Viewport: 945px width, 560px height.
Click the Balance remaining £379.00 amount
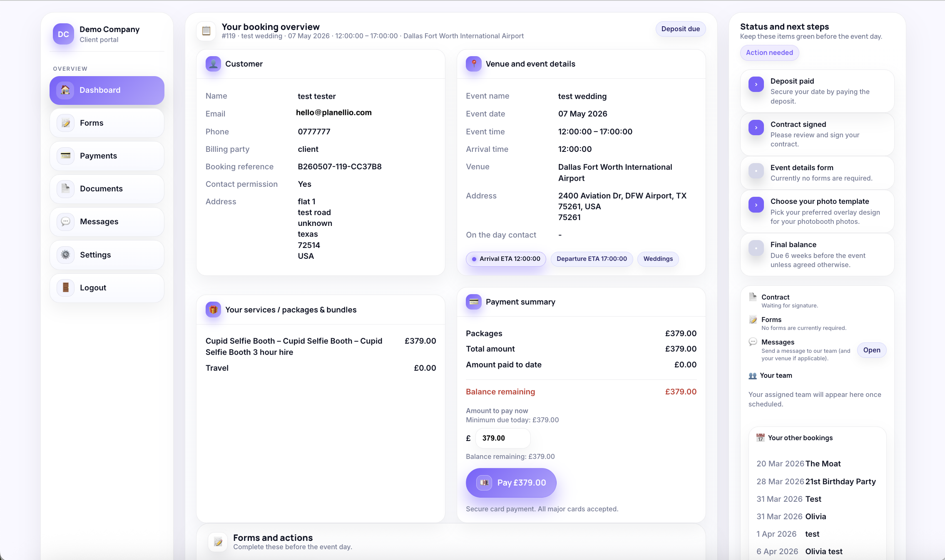[681, 392]
